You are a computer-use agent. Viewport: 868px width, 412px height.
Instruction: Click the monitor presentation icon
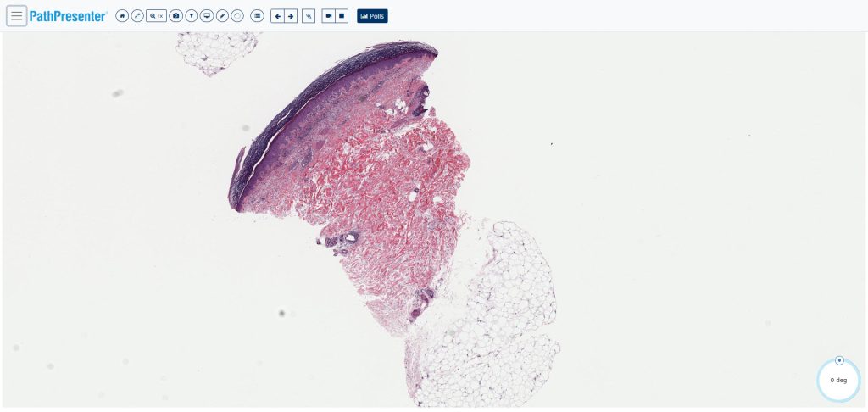click(207, 16)
